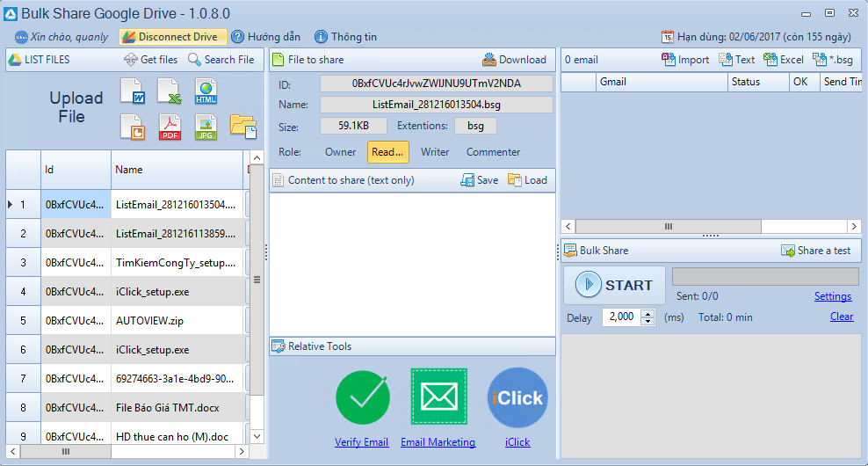
Task: Select the Writer role
Action: 435,152
